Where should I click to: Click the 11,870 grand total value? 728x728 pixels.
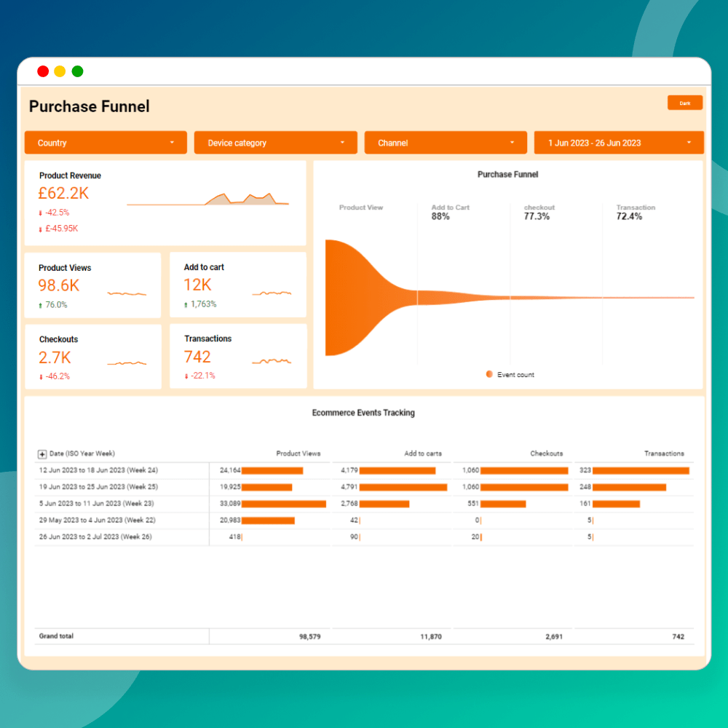(x=431, y=636)
